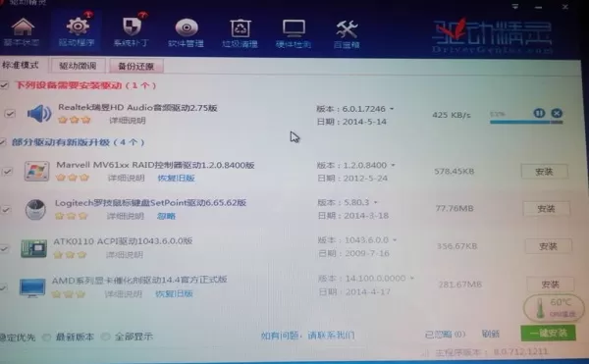Screen dimensions: 589x364
Task: Click the AMD driver star rating
Action: [69, 293]
